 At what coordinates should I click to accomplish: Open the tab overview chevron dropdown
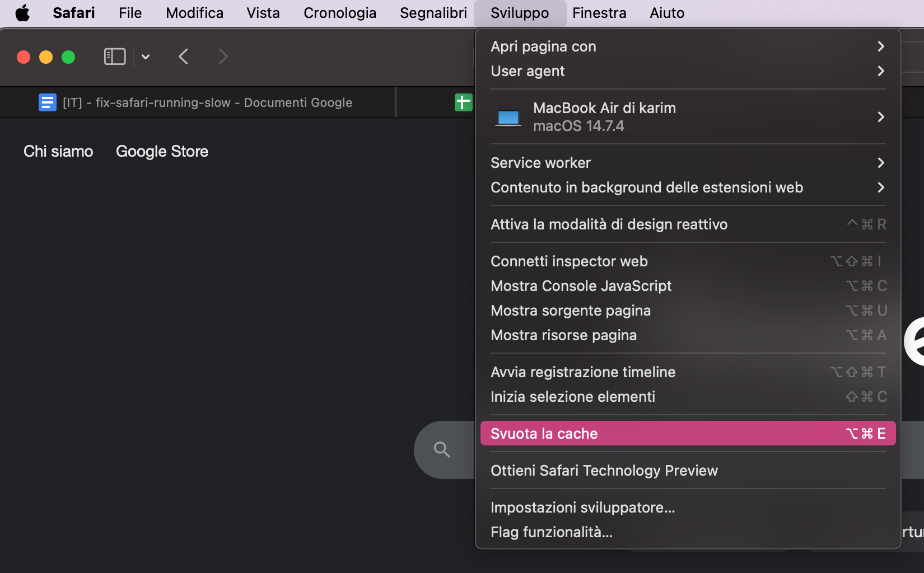tap(146, 57)
